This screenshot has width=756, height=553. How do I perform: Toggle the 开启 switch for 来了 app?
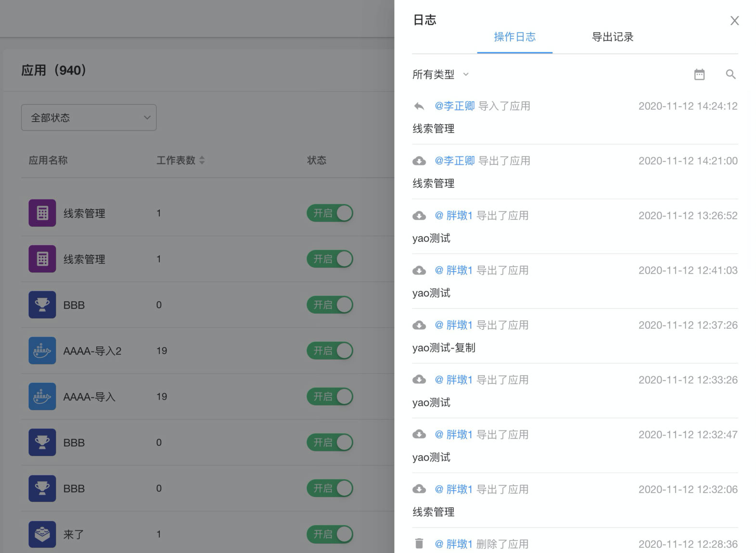click(330, 534)
